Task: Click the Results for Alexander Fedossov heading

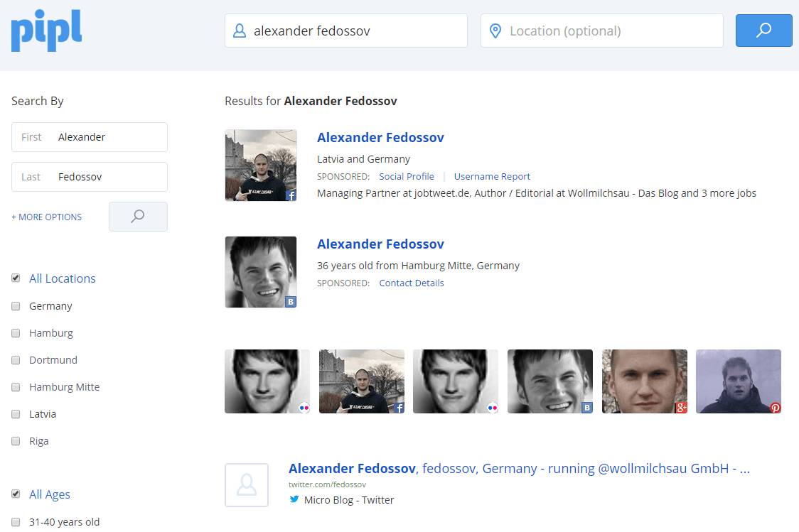Action: point(311,102)
